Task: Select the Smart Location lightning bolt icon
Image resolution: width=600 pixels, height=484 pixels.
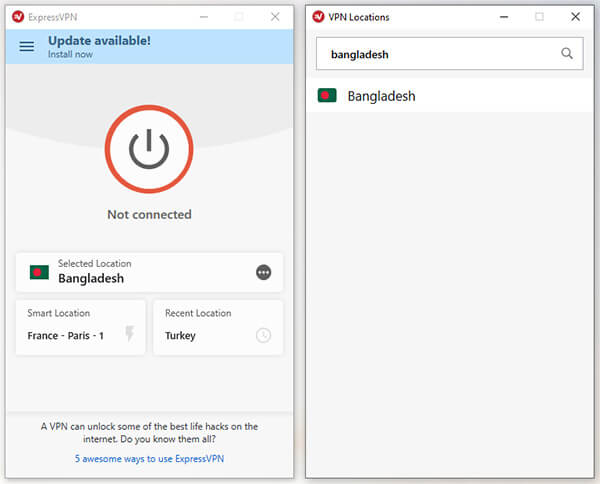Action: 130,333
